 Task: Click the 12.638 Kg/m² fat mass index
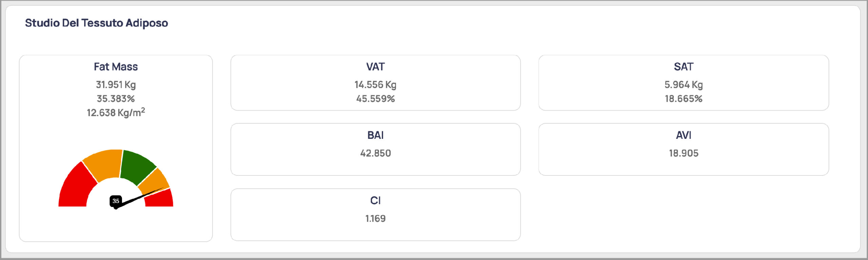pyautogui.click(x=116, y=112)
